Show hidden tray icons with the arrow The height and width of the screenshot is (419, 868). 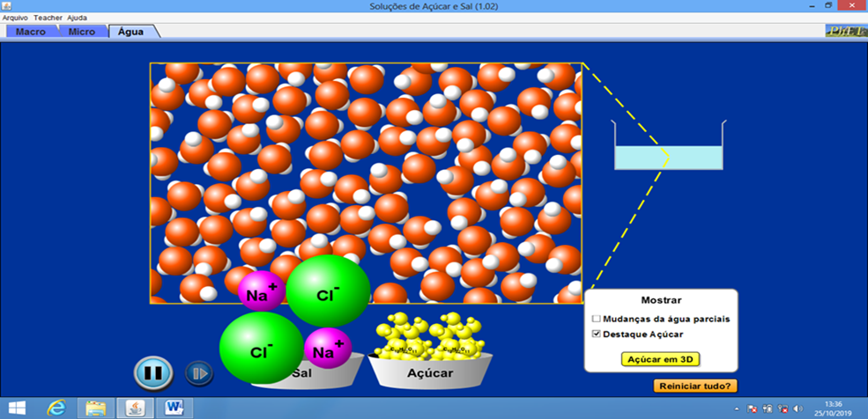(x=735, y=409)
